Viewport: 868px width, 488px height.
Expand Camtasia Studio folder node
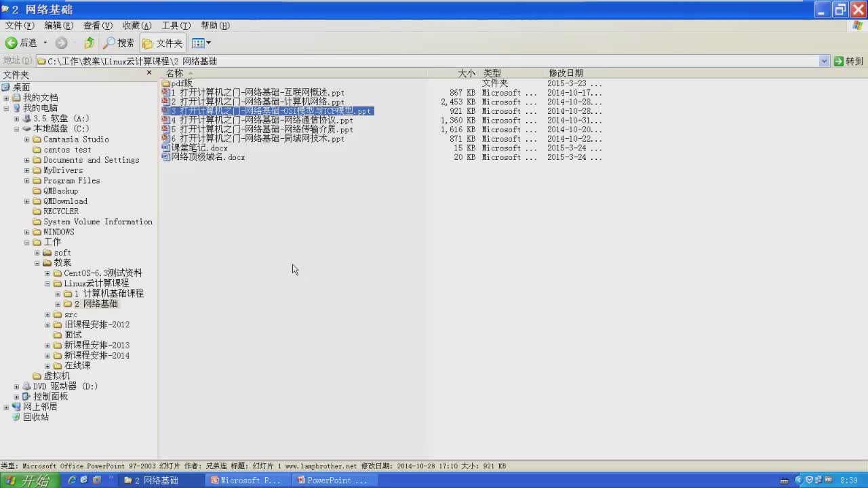[27, 140]
